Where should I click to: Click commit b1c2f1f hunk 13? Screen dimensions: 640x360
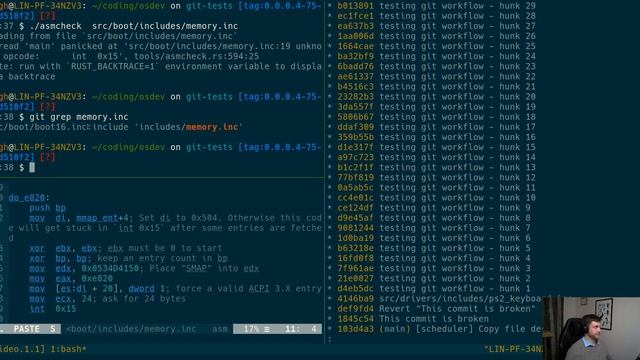point(436,167)
